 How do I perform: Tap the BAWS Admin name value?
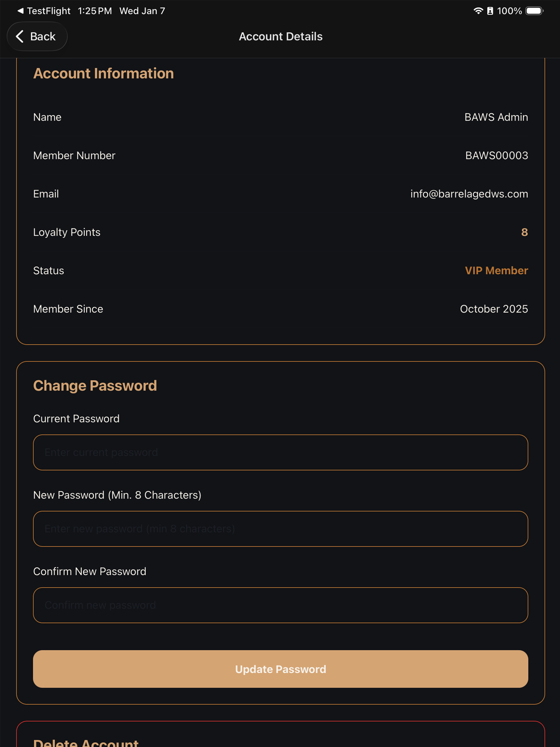[496, 117]
